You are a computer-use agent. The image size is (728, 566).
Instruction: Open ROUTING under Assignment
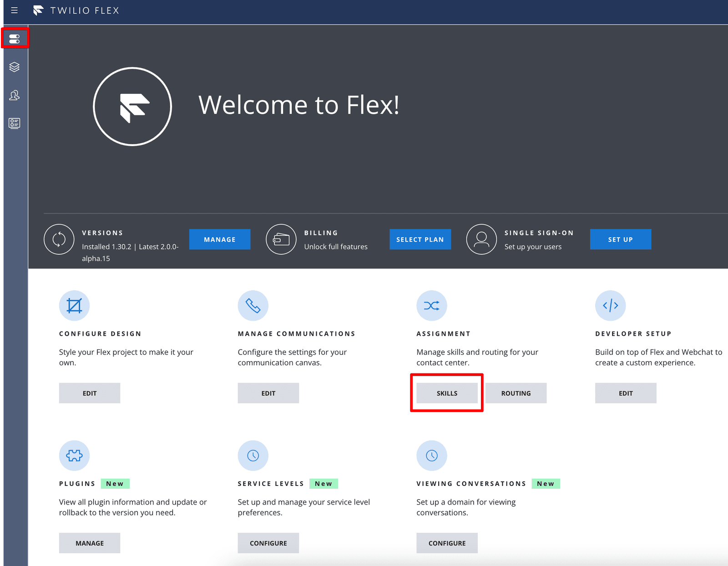click(x=516, y=393)
